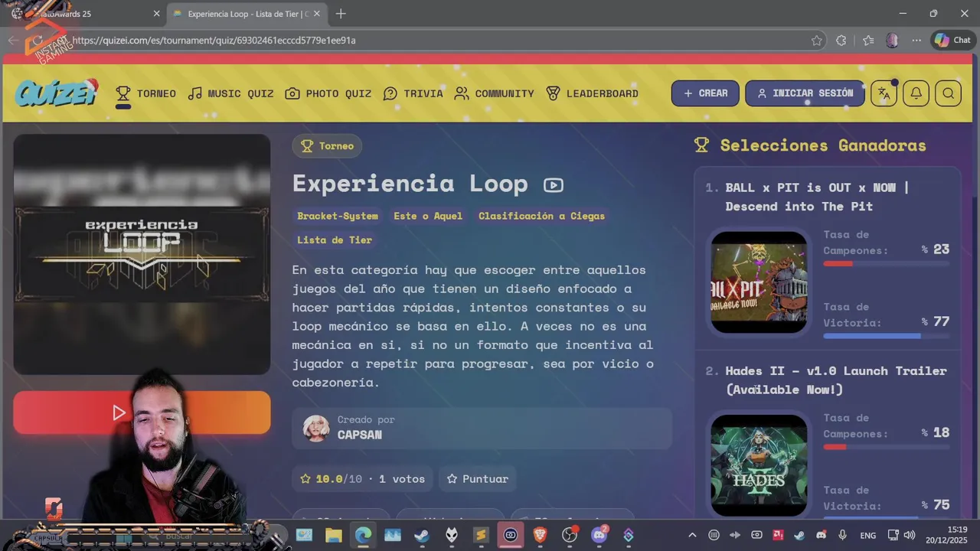Open BALL x PIT game thumbnail
Viewport: 980px width, 551px height.
(759, 282)
